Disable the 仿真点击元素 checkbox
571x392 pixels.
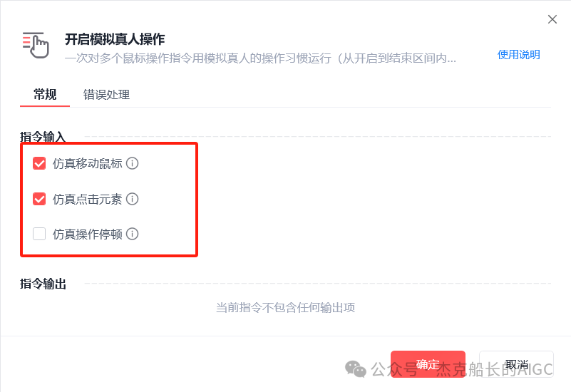39,199
